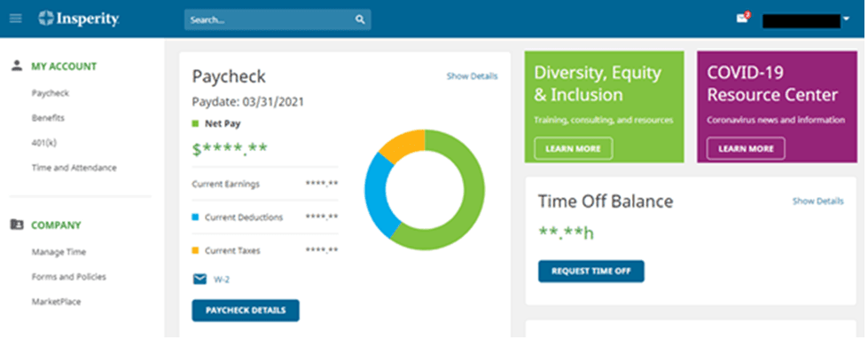Click the COVID-19 Resource Center heading
Image resolution: width=868 pixels, height=340 pixels.
click(x=772, y=83)
